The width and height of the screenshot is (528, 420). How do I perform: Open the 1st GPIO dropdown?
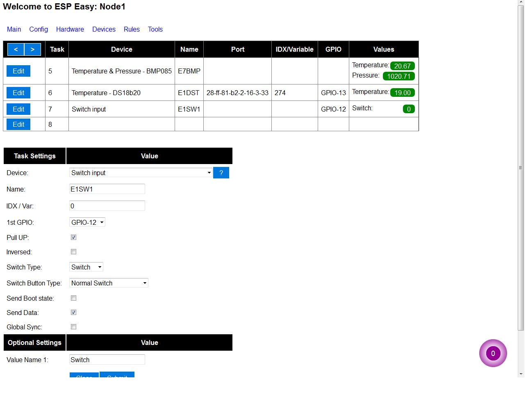(87, 222)
